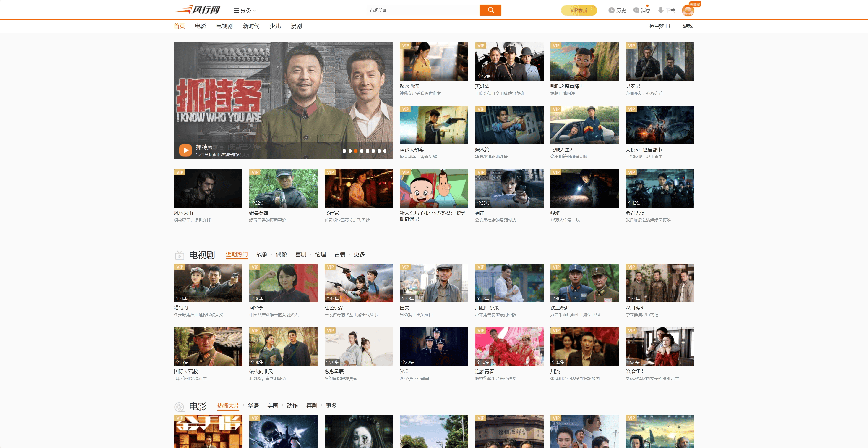Screen dimensions: 868x448
Task: Open the 向警予 thumbnail
Action: [283, 283]
